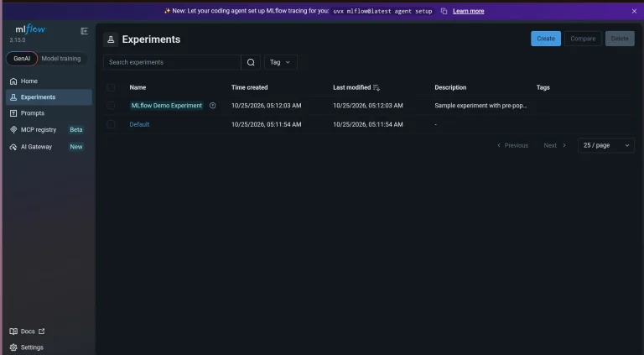Click the Home house icon

point(13,81)
